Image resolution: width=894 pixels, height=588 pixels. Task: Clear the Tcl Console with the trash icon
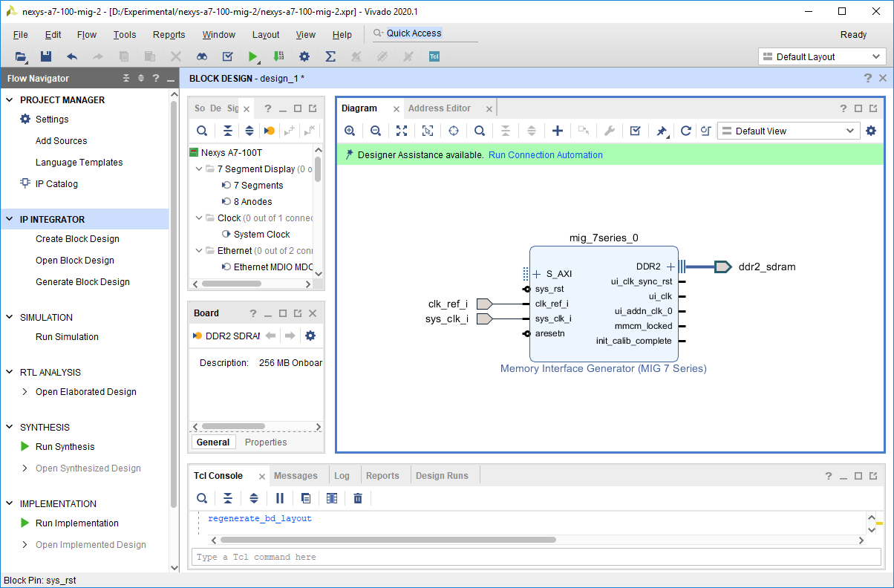click(358, 498)
